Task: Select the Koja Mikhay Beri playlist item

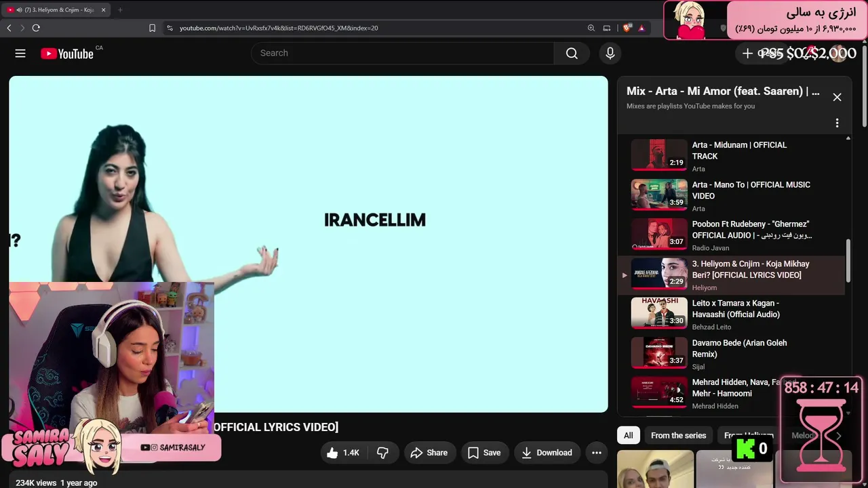Action: click(x=732, y=275)
